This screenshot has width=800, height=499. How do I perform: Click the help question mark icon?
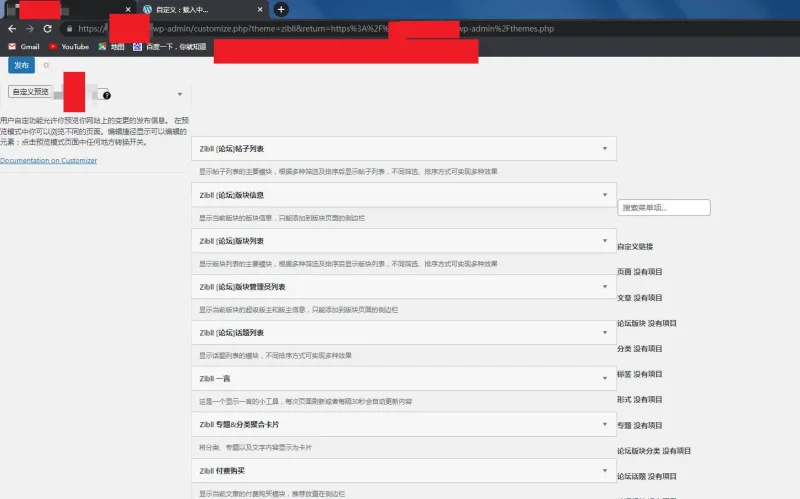(x=107, y=95)
